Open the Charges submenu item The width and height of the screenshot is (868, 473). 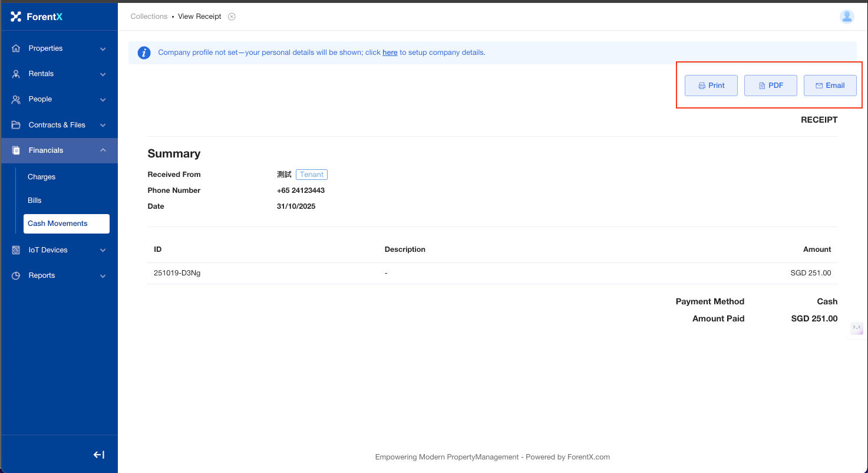click(x=41, y=177)
